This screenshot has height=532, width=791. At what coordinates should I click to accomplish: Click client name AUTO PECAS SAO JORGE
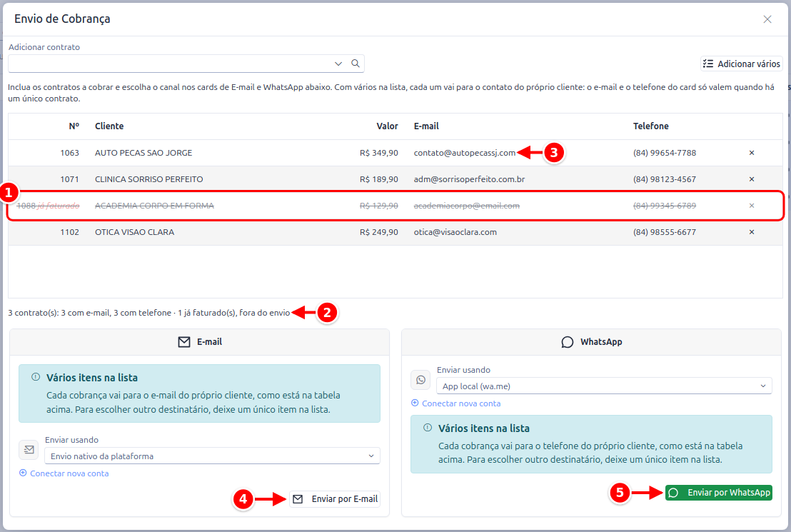click(x=143, y=153)
